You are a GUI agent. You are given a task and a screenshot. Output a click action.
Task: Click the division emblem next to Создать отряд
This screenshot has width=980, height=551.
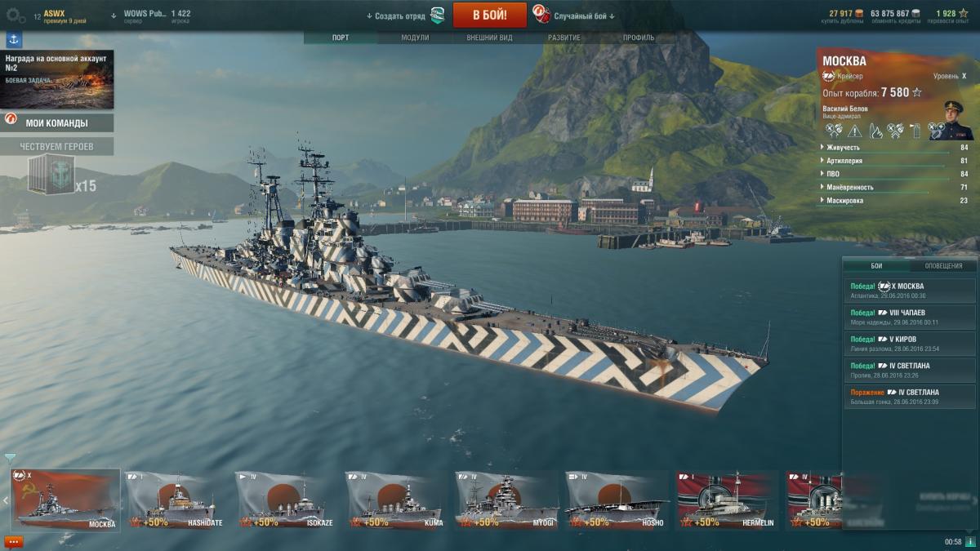coord(438,15)
